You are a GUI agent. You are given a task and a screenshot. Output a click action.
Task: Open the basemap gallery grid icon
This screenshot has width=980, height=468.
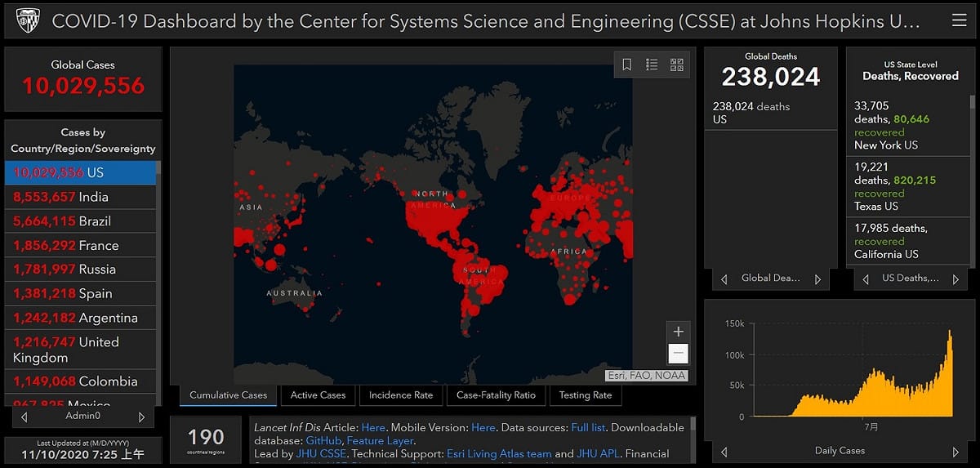coord(677,65)
